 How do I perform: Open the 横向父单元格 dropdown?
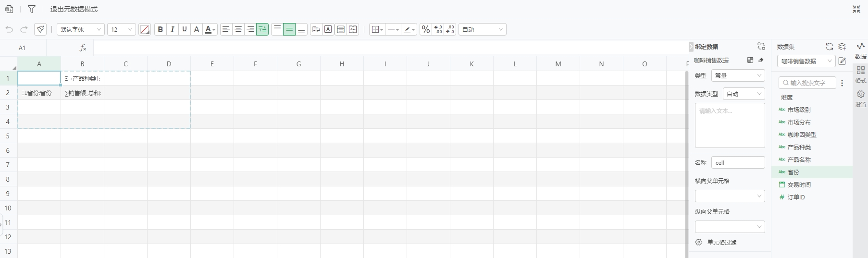(730, 196)
